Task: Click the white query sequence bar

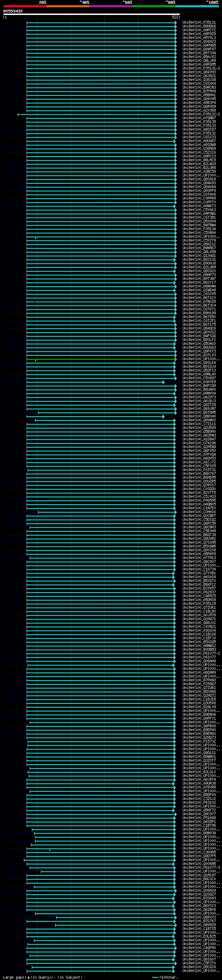Action: pyautogui.click(x=92, y=14)
